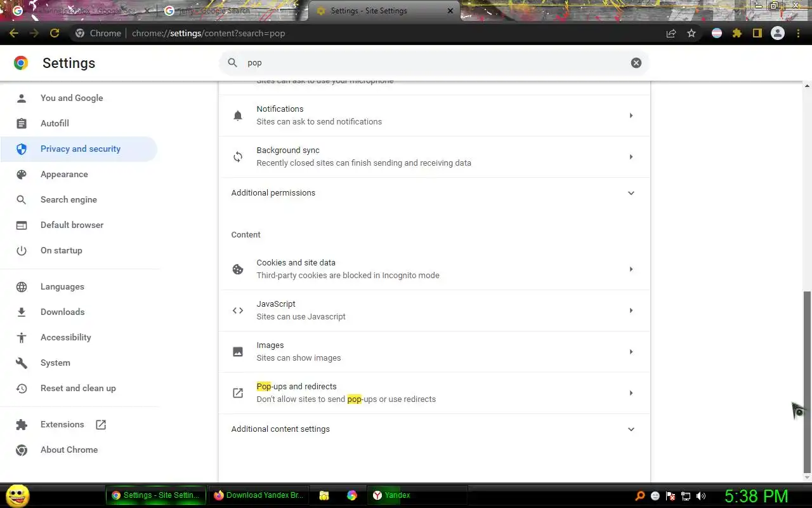Screen dimensions: 812x508
Task: Click the page vertical scrollbar thumb
Action: click(807, 381)
